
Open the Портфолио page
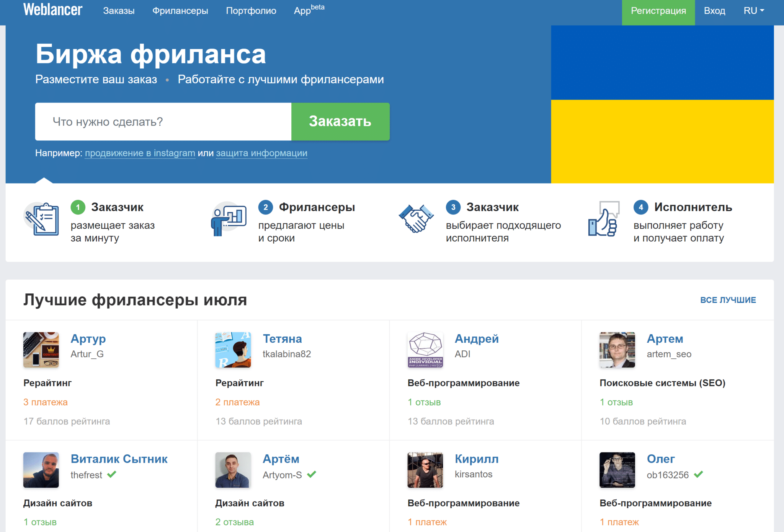tap(251, 11)
